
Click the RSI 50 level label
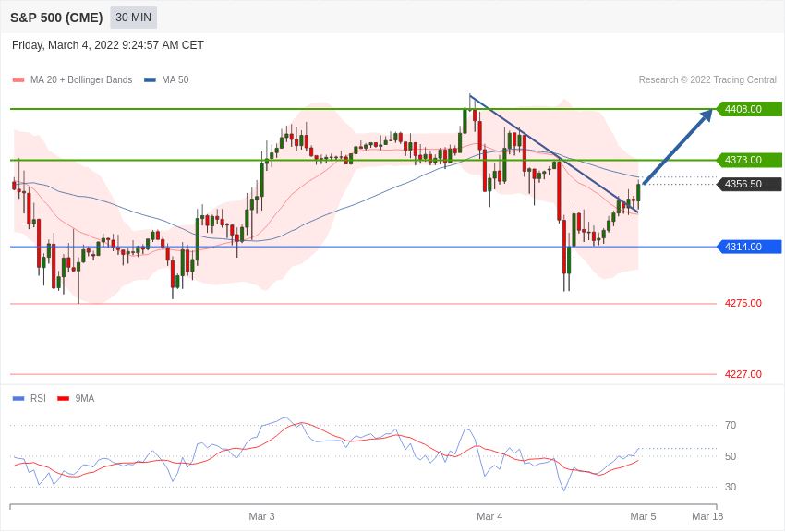coord(731,456)
